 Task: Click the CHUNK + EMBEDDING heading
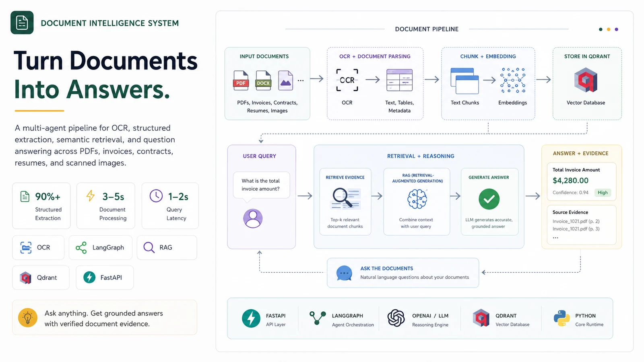click(488, 56)
